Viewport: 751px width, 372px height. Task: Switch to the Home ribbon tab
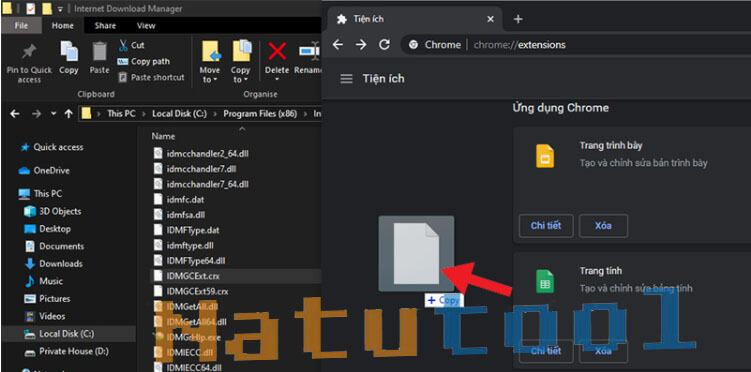tap(63, 26)
